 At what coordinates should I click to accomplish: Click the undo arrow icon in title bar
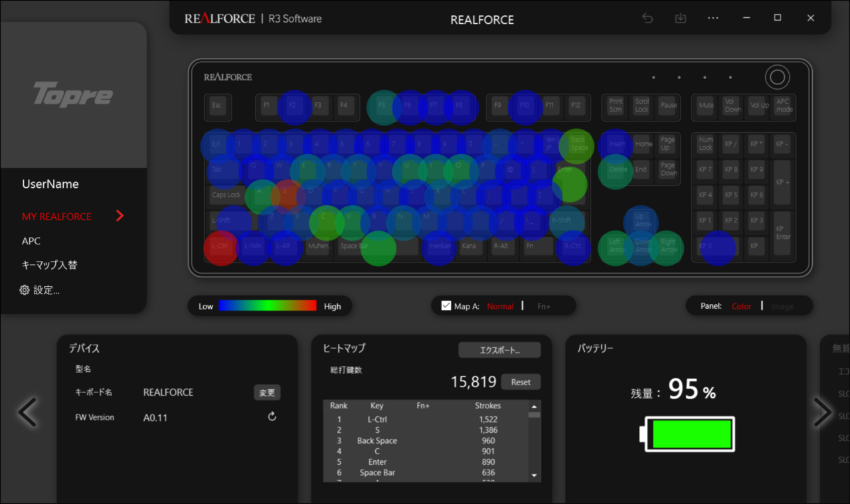point(647,19)
